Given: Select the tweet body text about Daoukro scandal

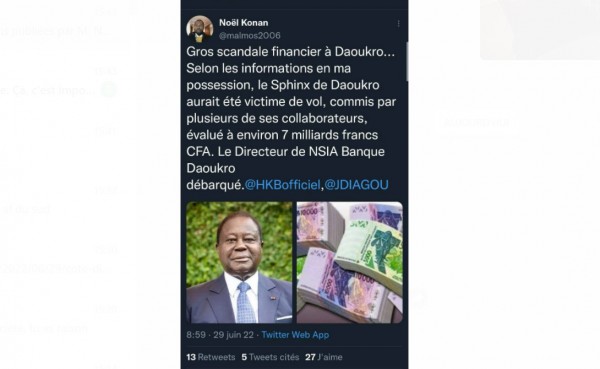Looking at the screenshot, I should coord(291,118).
